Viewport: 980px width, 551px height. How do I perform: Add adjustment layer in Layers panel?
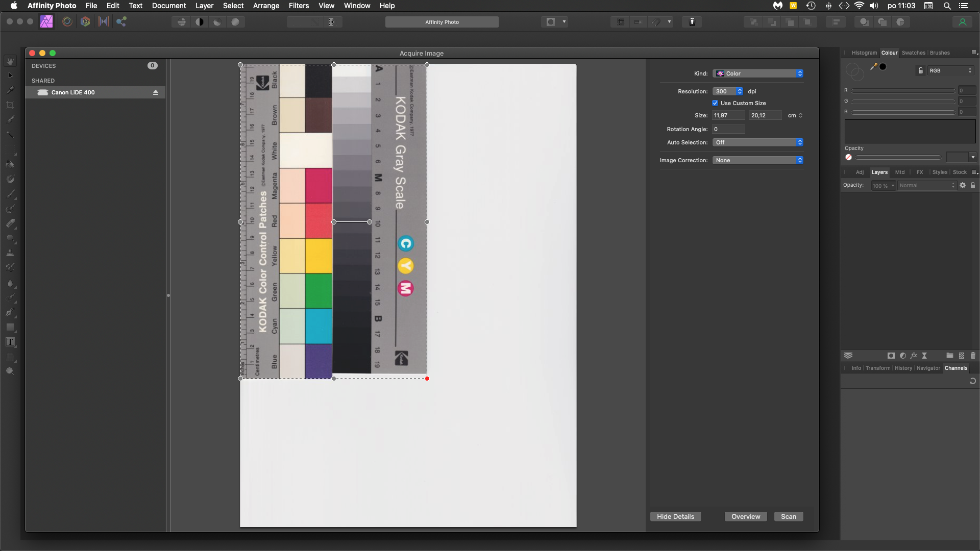pos(903,356)
